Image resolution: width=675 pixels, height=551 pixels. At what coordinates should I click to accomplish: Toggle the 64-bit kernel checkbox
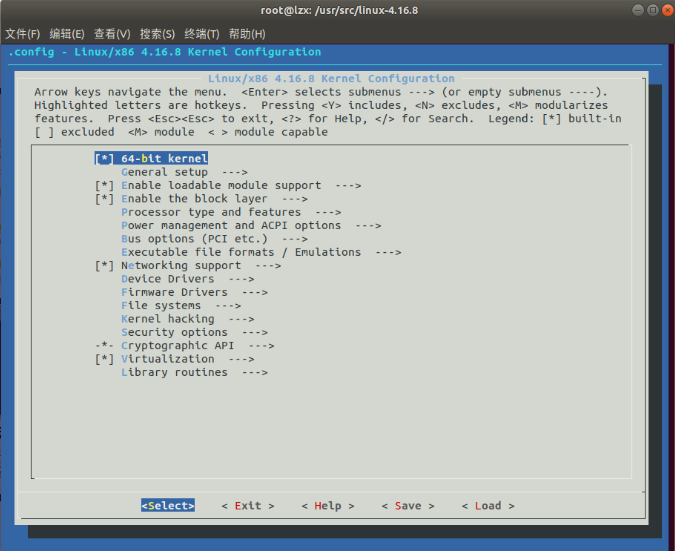104,158
